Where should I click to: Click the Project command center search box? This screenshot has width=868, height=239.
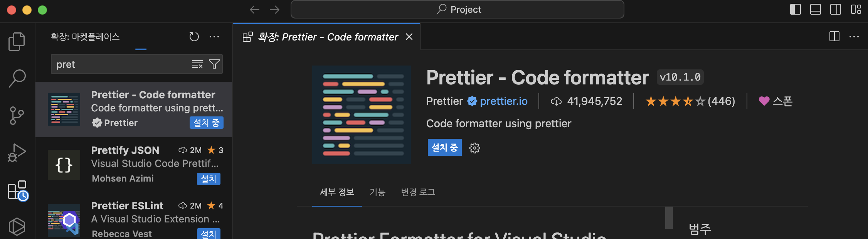pos(458,9)
